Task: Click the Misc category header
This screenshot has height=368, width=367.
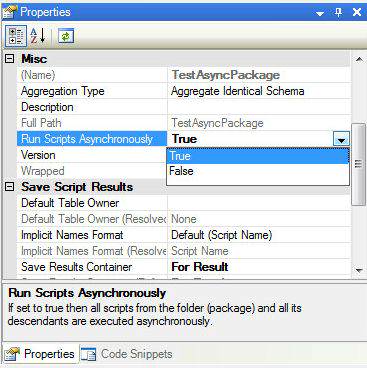Action: [34, 59]
